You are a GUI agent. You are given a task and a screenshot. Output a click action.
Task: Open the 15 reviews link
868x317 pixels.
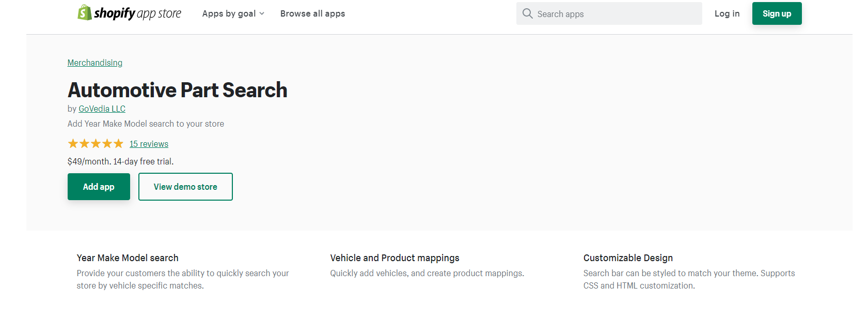coord(149,144)
